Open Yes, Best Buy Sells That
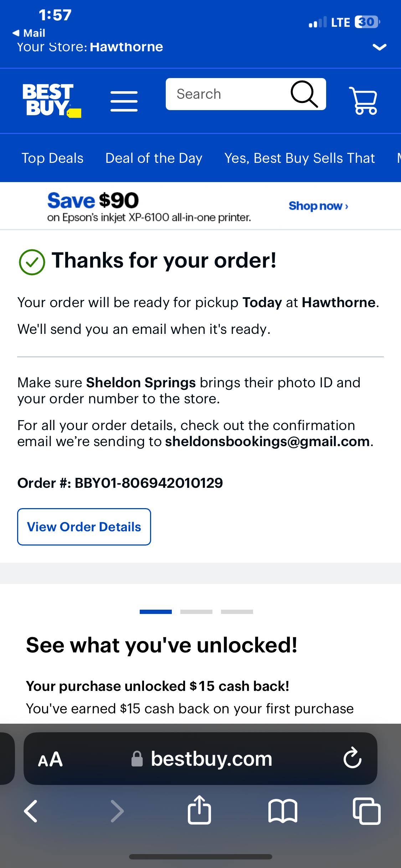 tap(299, 158)
